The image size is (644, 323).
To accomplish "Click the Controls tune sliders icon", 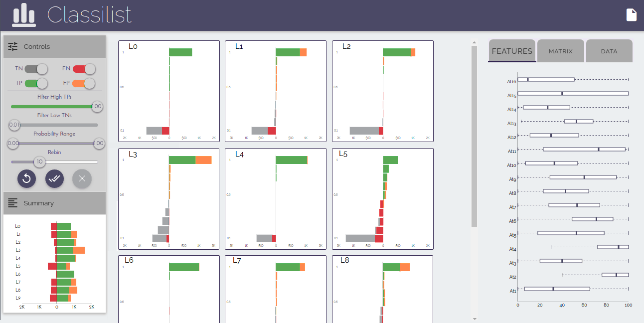I will click(x=13, y=46).
